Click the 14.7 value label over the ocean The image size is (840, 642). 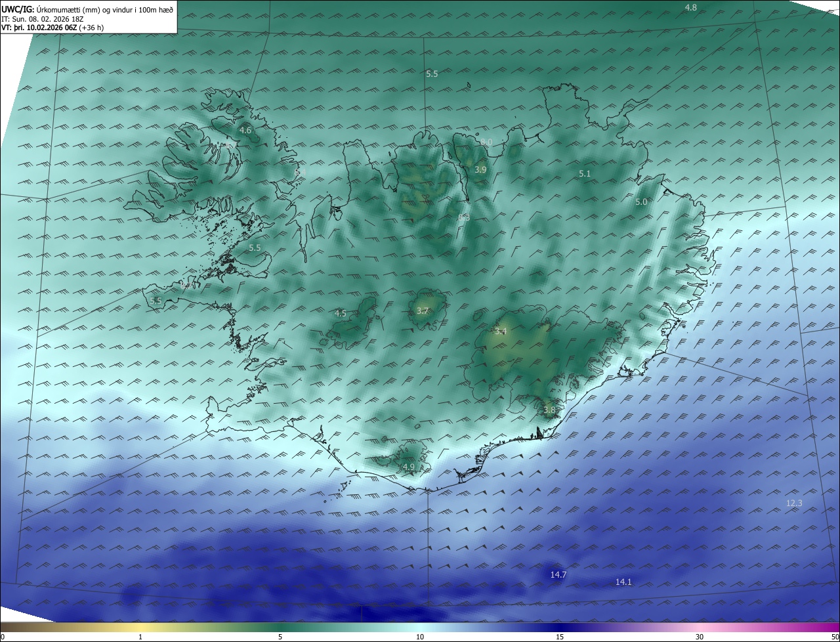coord(558,575)
